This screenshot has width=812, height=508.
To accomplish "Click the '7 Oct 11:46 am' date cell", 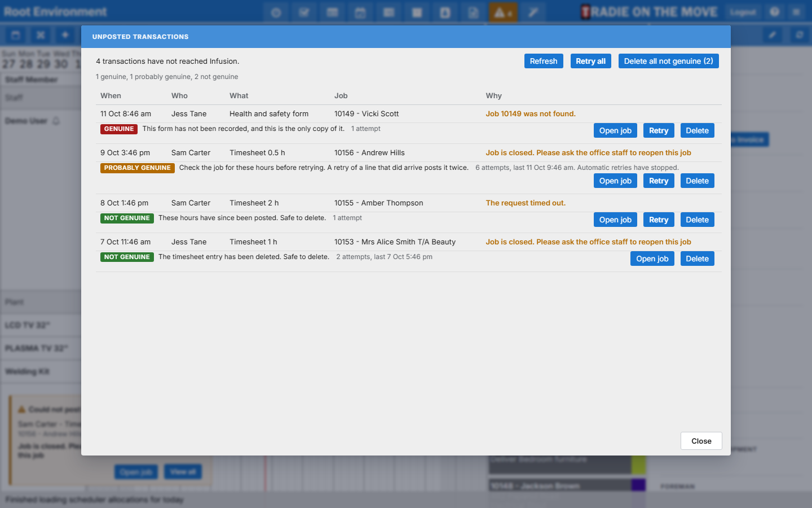I will 126,242.
